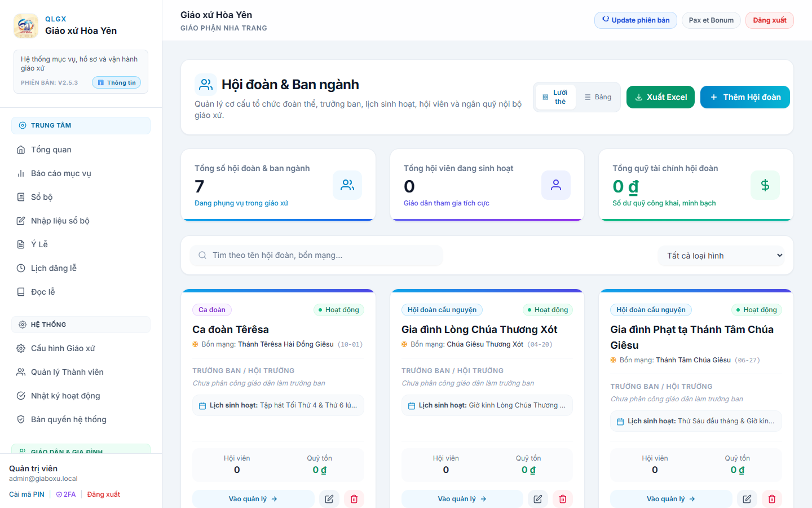Edit Gia đình Phạt tạ Thánh Tâm card
This screenshot has width=812, height=508.
coord(747,499)
